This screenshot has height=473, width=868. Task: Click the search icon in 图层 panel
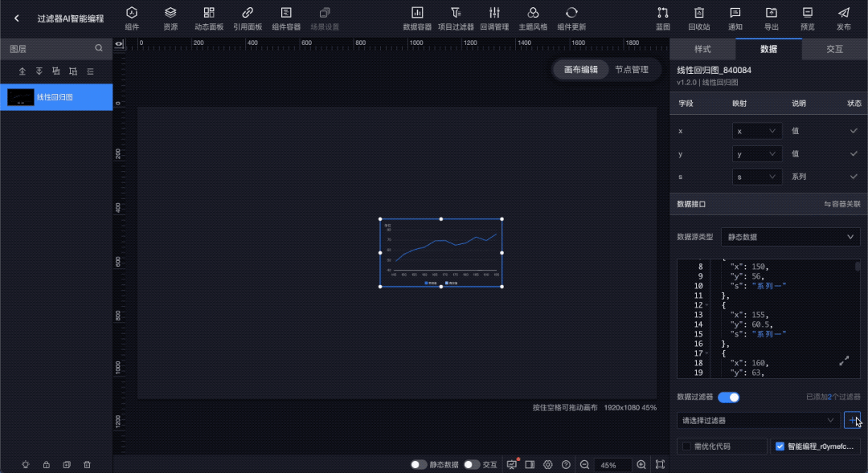coord(99,48)
